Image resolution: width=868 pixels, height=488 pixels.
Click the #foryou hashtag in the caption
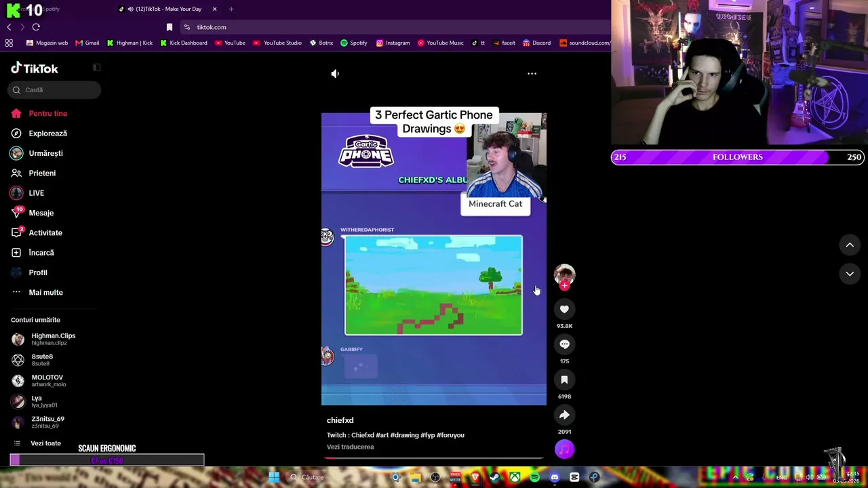[451, 435]
